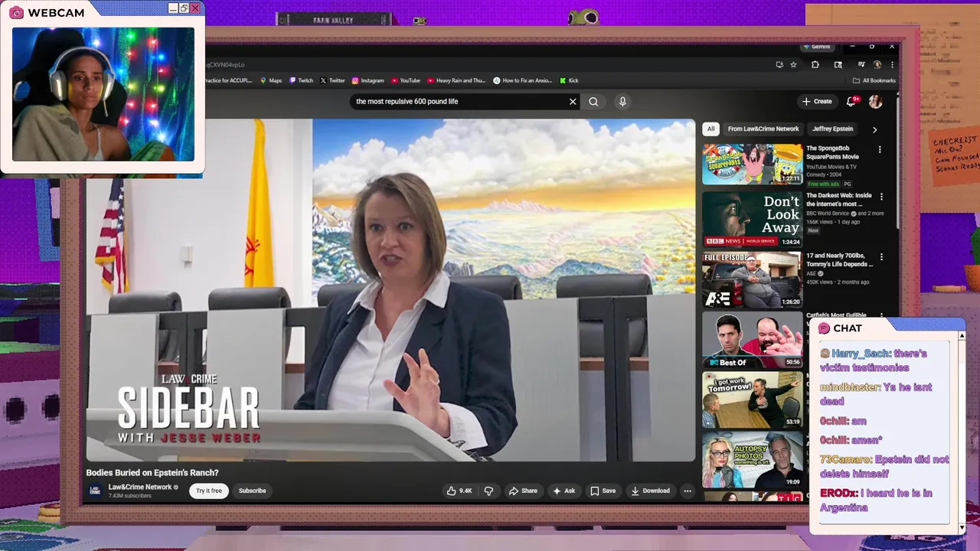Open more actions menu below video
The height and width of the screenshot is (551, 980).
(x=688, y=491)
